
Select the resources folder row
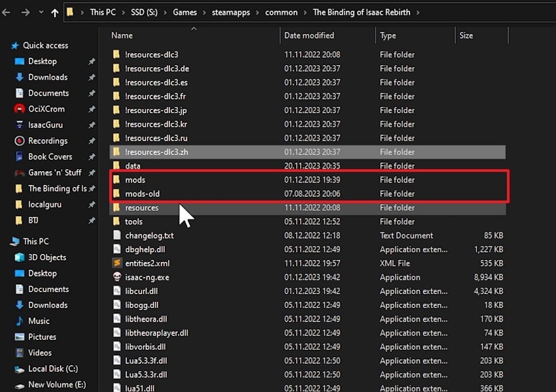coord(141,208)
